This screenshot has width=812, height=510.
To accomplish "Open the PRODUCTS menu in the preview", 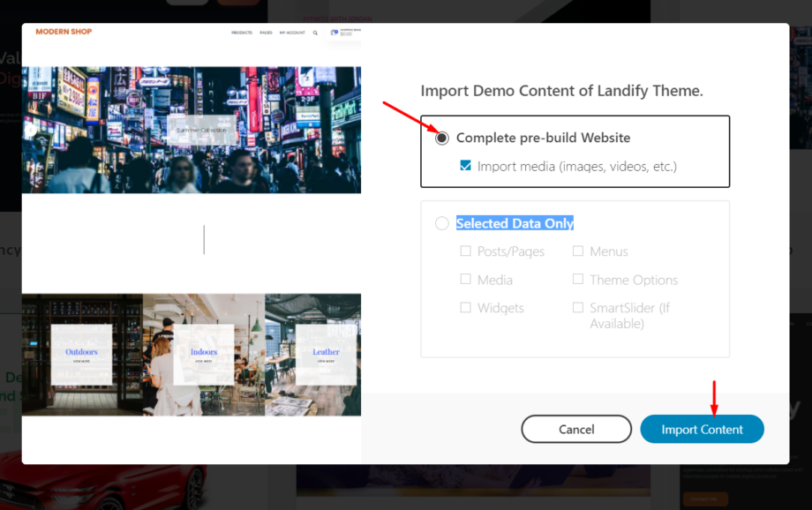I will pos(242,33).
